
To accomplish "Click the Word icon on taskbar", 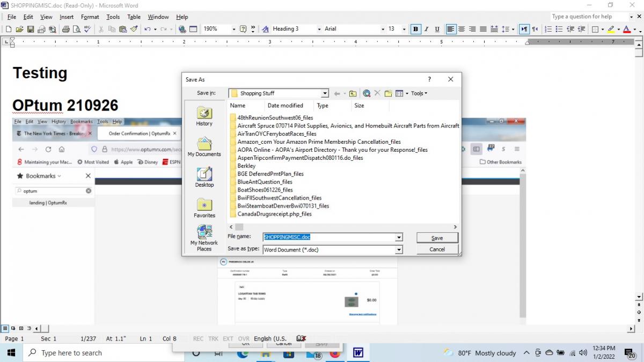I will pos(358,353).
